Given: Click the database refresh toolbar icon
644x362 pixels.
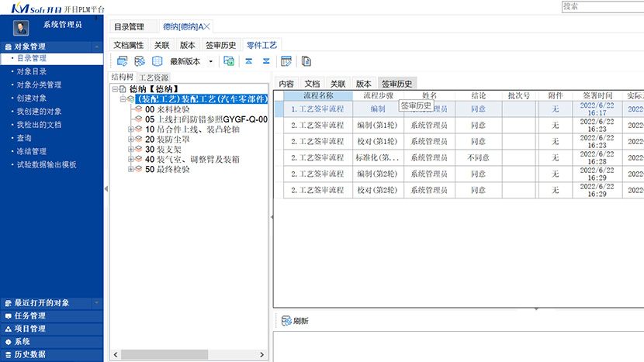Looking at the screenshot, I should pyautogui.click(x=140, y=61).
